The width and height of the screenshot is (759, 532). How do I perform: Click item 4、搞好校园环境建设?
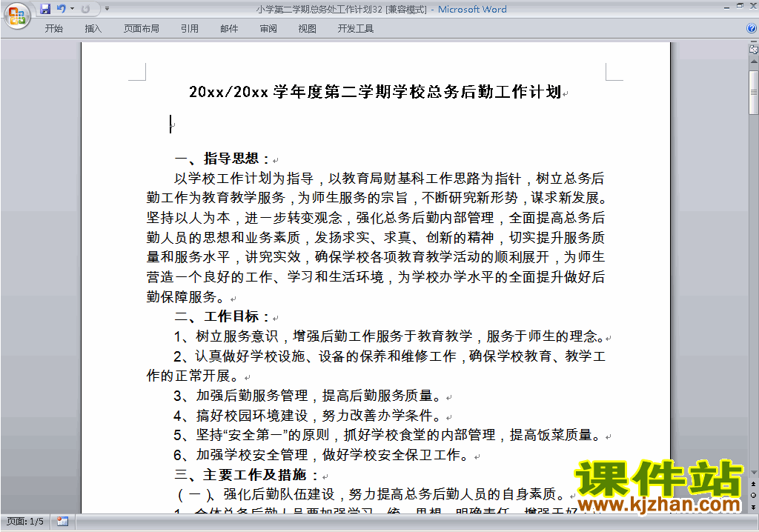tap(308, 416)
